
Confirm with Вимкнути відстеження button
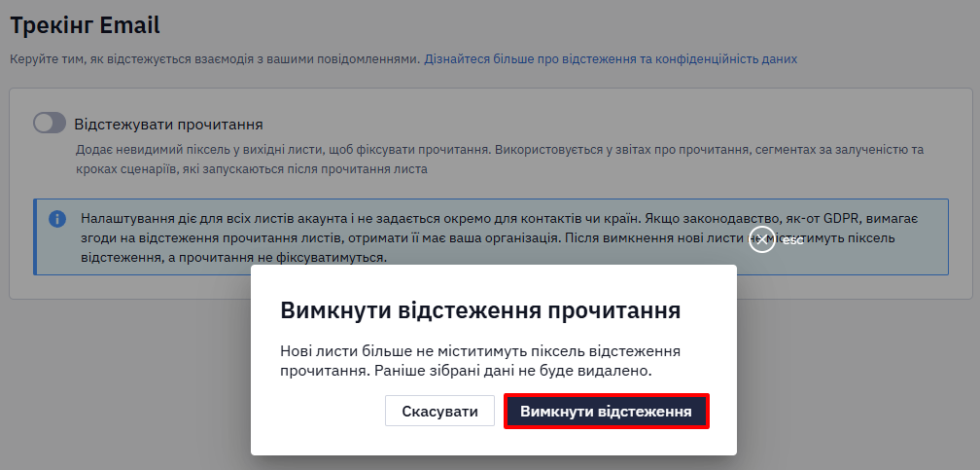(606, 412)
